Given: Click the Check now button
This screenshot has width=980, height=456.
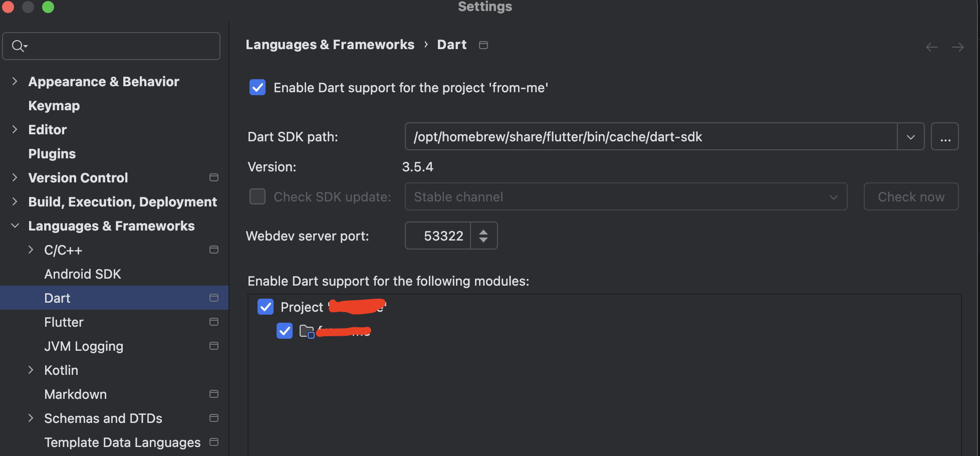Looking at the screenshot, I should (x=910, y=196).
